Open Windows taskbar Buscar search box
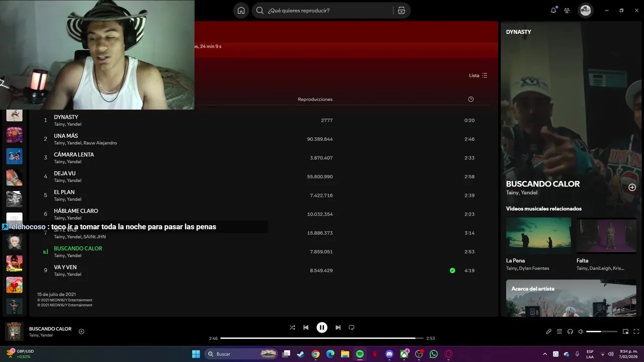 coord(242,354)
